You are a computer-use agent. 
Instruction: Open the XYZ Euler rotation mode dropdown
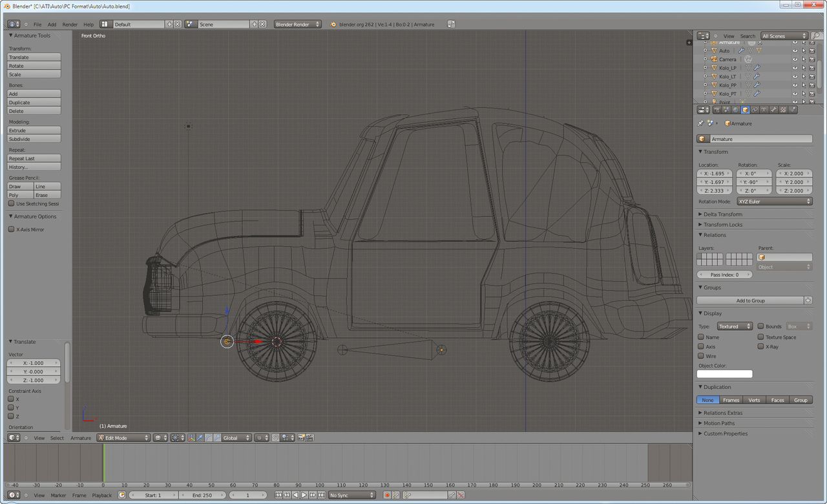[x=774, y=202]
